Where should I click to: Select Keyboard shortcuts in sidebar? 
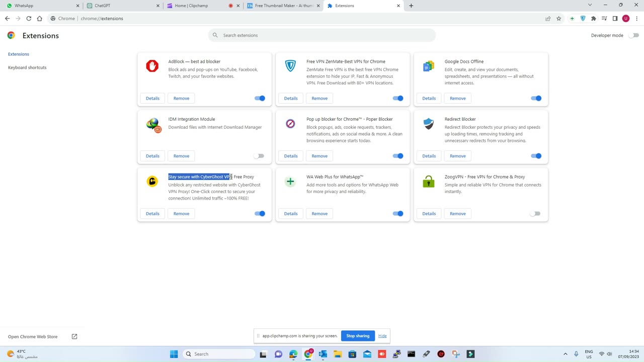27,67
